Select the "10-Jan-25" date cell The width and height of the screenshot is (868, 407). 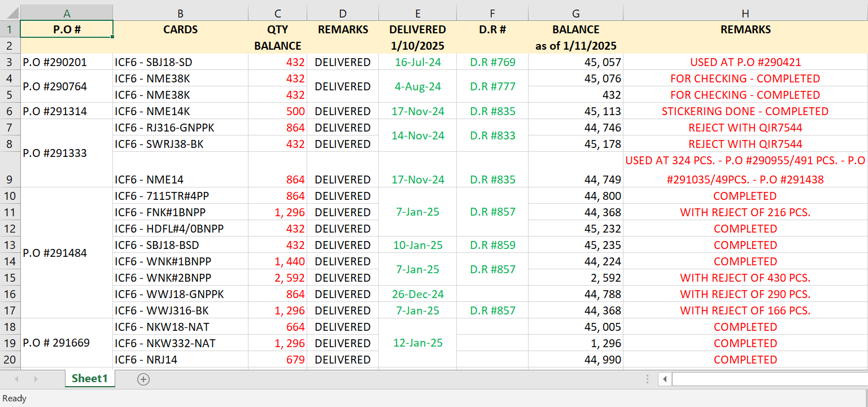pyautogui.click(x=417, y=245)
